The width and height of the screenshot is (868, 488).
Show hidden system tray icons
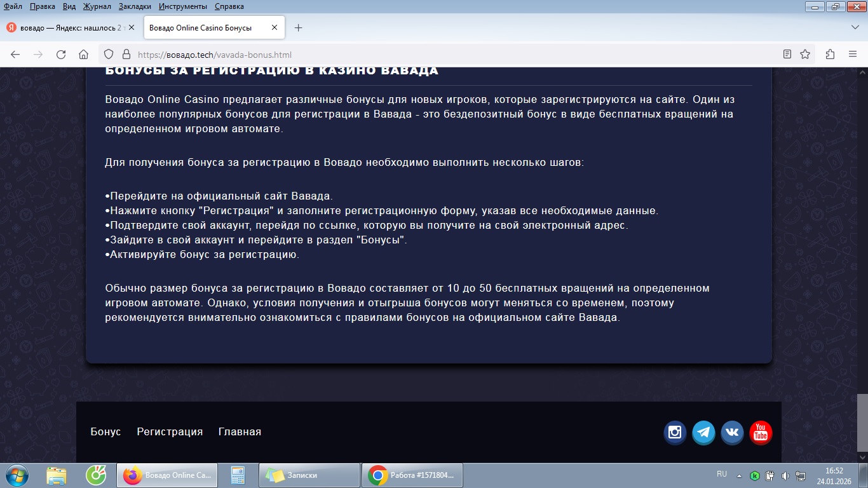point(739,475)
